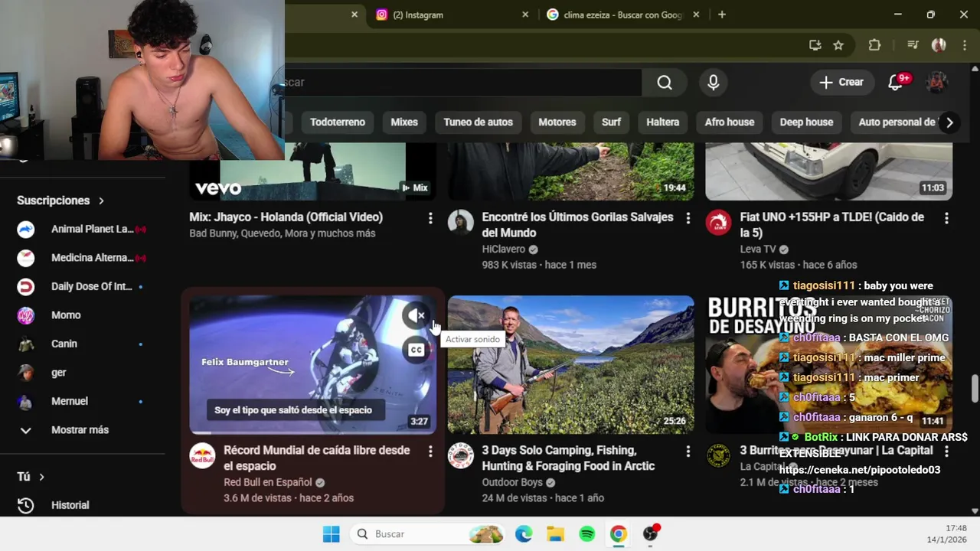Select the Surf filter chip
Screen dimensions: 980x551
click(x=611, y=122)
